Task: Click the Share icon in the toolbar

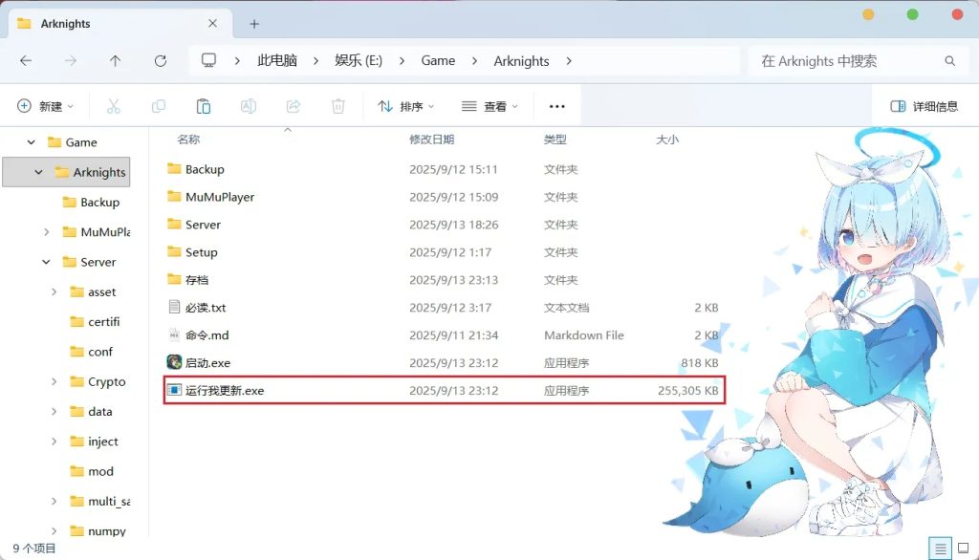Action: click(293, 106)
